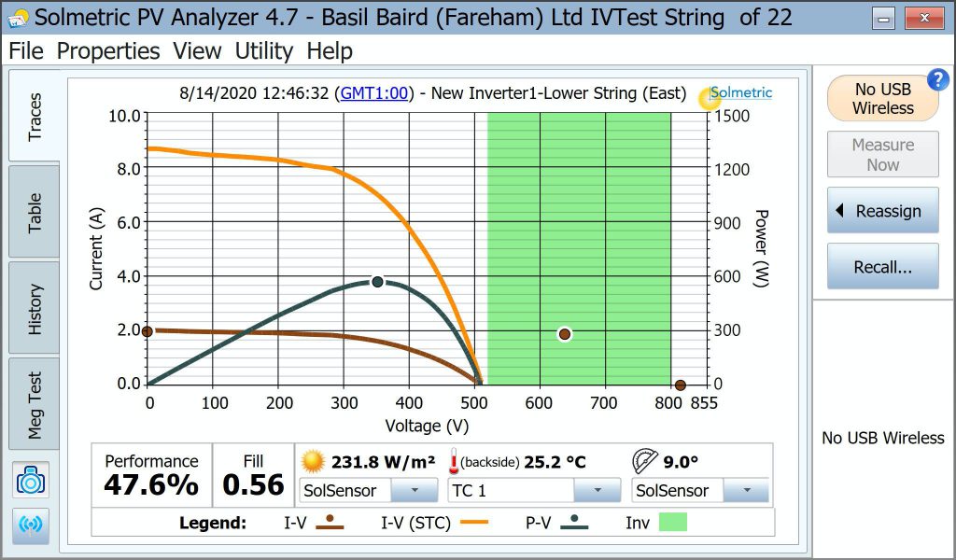Click the 855 voltage axis value

pyautogui.click(x=704, y=403)
